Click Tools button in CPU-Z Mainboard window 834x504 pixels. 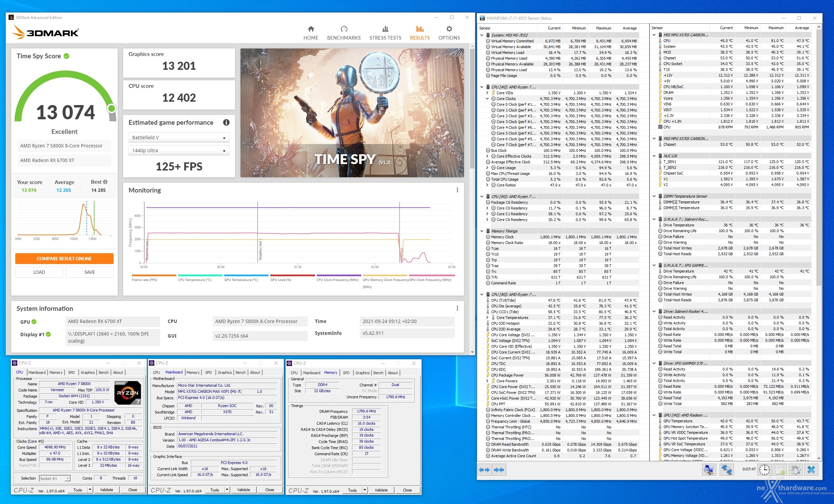[x=215, y=490]
